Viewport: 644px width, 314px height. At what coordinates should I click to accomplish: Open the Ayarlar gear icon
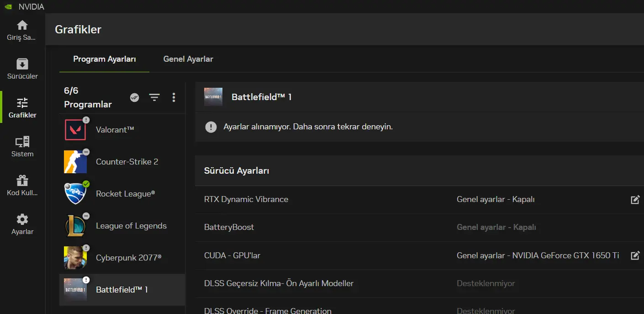click(22, 219)
